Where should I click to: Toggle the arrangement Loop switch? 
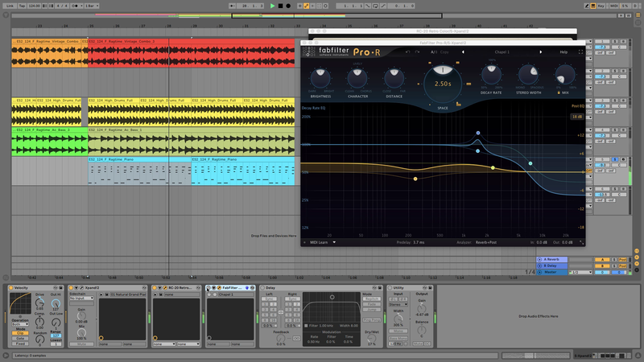[x=375, y=6]
